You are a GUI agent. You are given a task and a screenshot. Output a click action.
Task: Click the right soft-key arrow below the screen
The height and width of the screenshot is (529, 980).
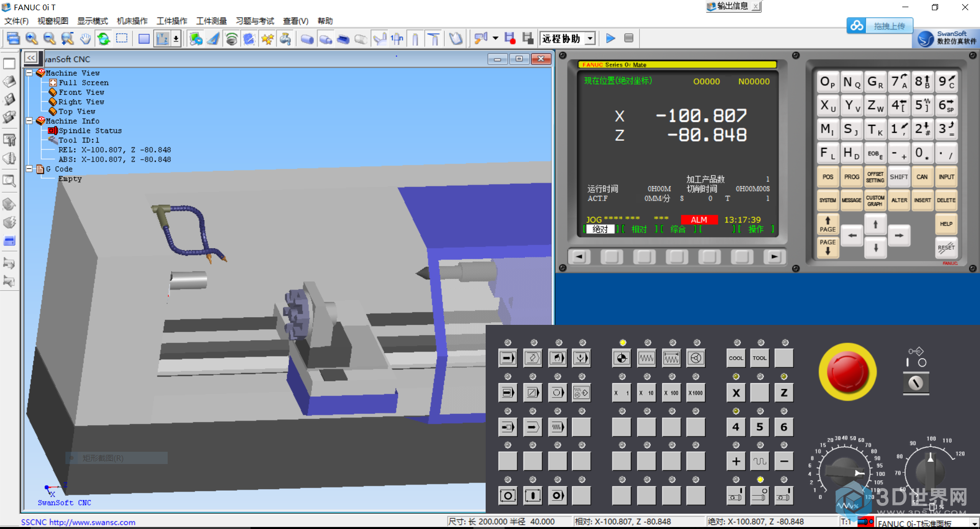[774, 257]
